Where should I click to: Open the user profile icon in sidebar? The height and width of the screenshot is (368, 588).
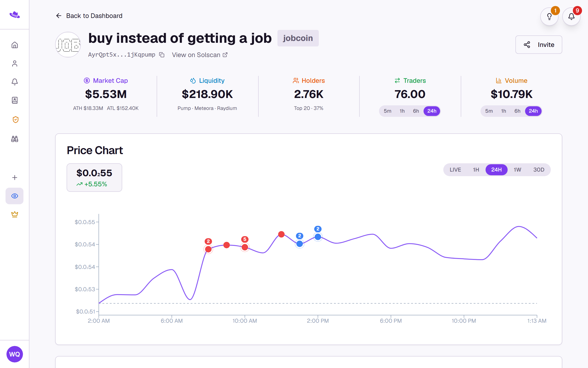pos(14,63)
